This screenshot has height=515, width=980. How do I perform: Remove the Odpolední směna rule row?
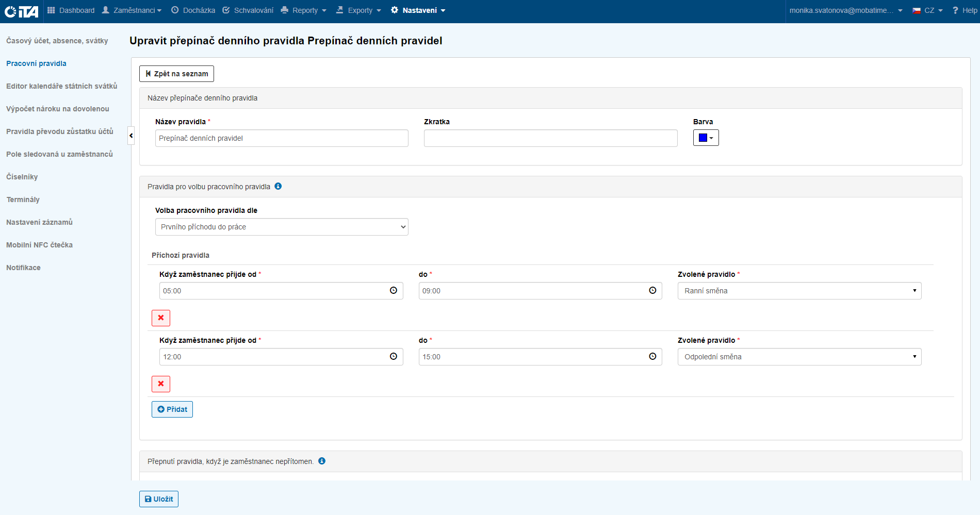(x=161, y=384)
